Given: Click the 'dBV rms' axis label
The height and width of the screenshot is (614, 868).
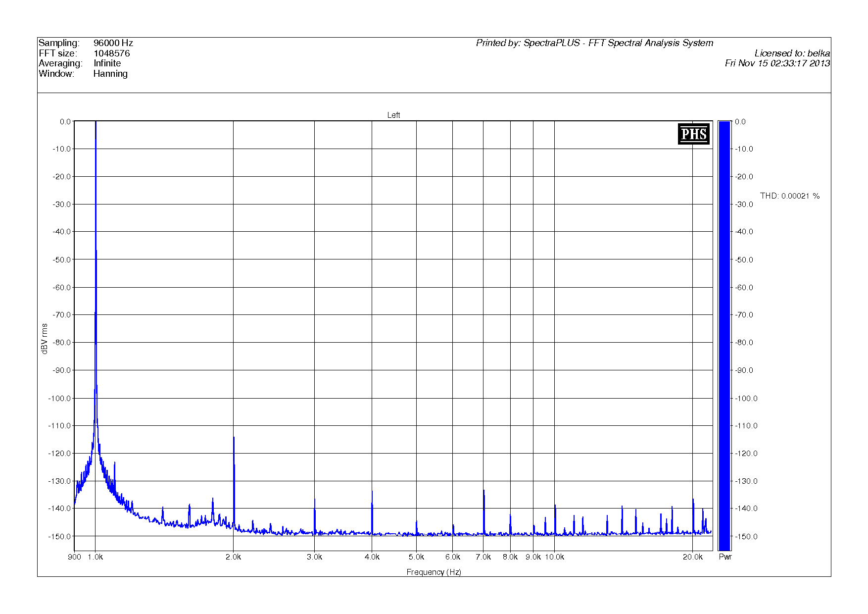Looking at the screenshot, I should pos(45,339).
